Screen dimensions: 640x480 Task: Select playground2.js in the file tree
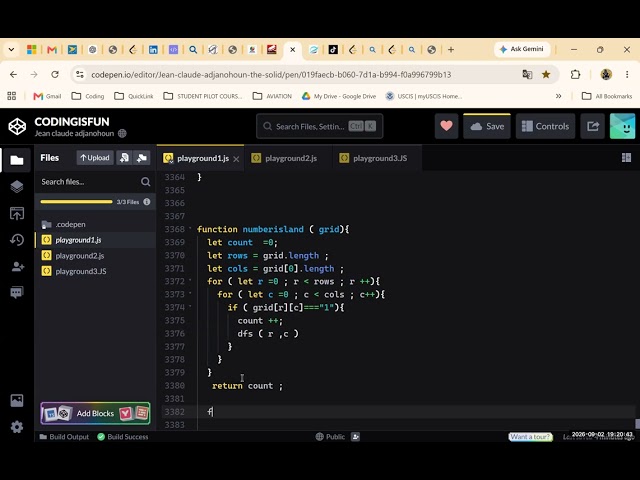coord(96,256)
